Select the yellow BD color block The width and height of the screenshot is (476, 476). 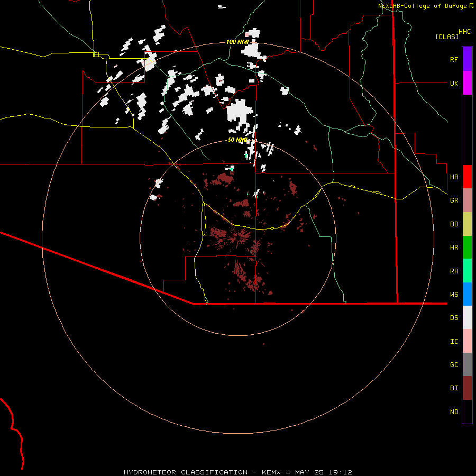tap(467, 224)
